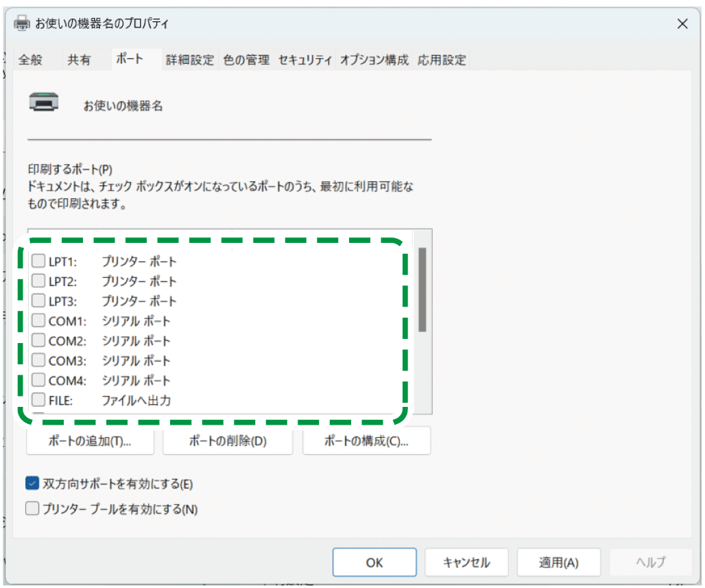
Task: Click the ポートの構成 button
Action: (366, 441)
